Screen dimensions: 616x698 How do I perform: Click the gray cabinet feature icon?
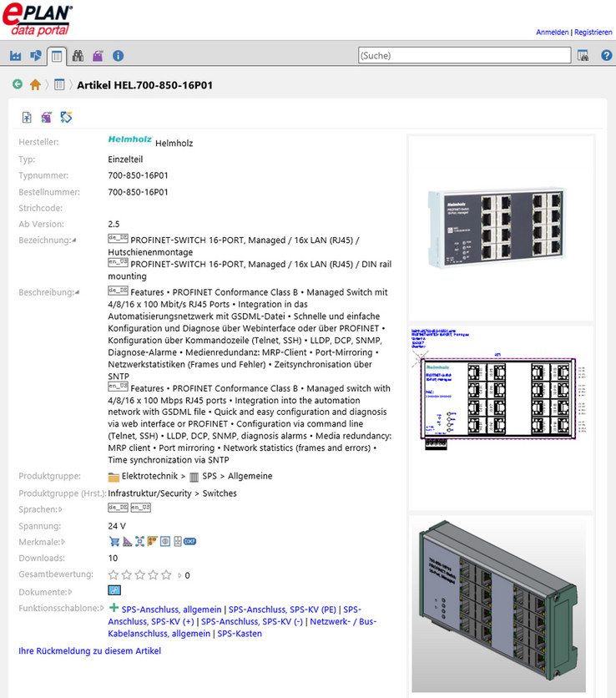click(x=178, y=541)
